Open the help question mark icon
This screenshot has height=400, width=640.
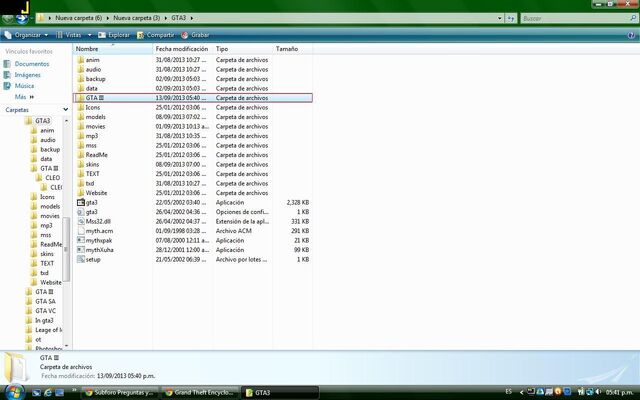[631, 36]
